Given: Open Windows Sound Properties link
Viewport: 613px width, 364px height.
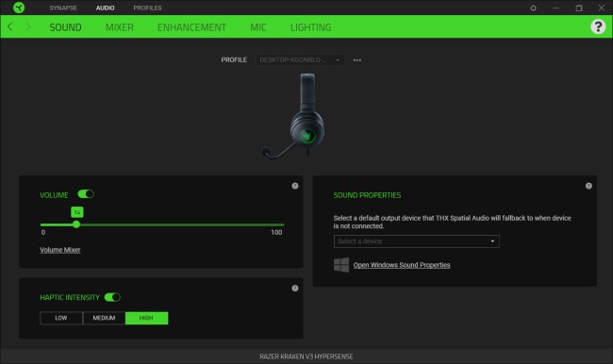Looking at the screenshot, I should [x=402, y=265].
